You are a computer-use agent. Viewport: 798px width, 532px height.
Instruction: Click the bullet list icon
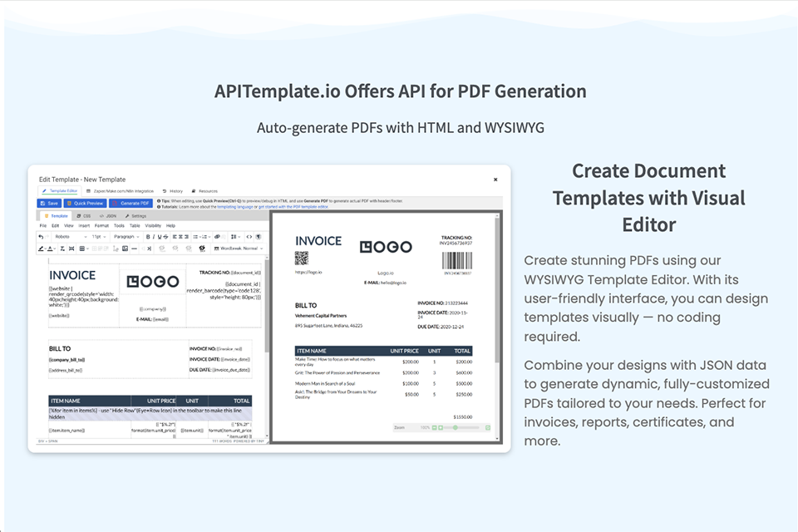pos(195,237)
